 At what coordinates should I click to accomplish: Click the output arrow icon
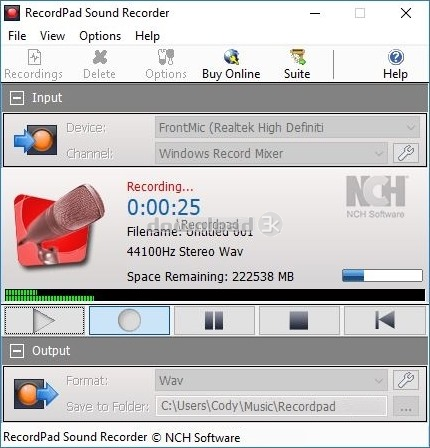point(36,393)
